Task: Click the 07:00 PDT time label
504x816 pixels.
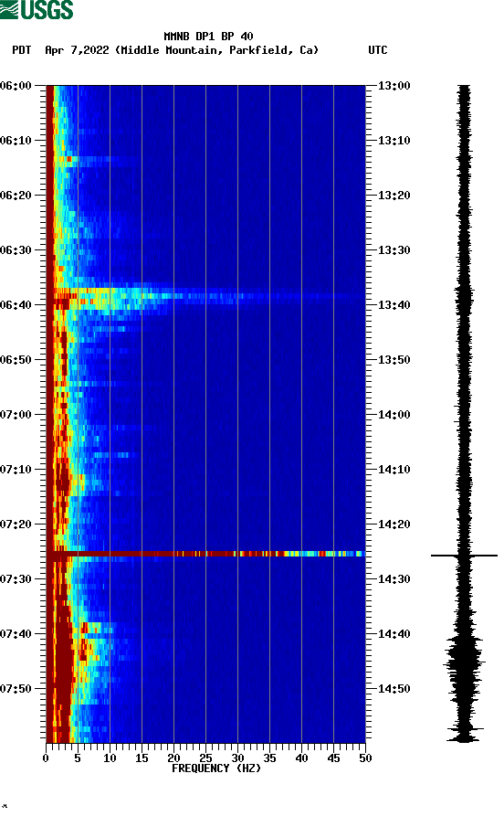Action: click(x=16, y=415)
